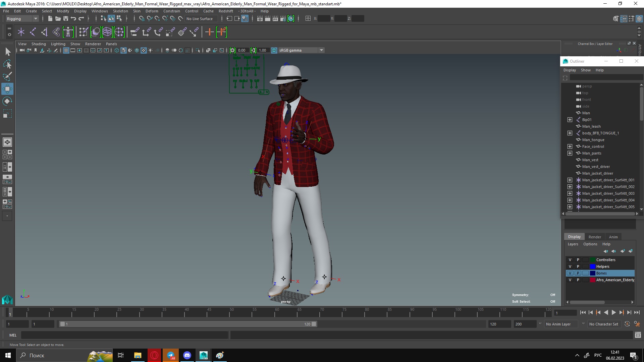This screenshot has width=644, height=362.
Task: Click the Afro_American_Elderly layer red color swatch
Action: [593, 280]
